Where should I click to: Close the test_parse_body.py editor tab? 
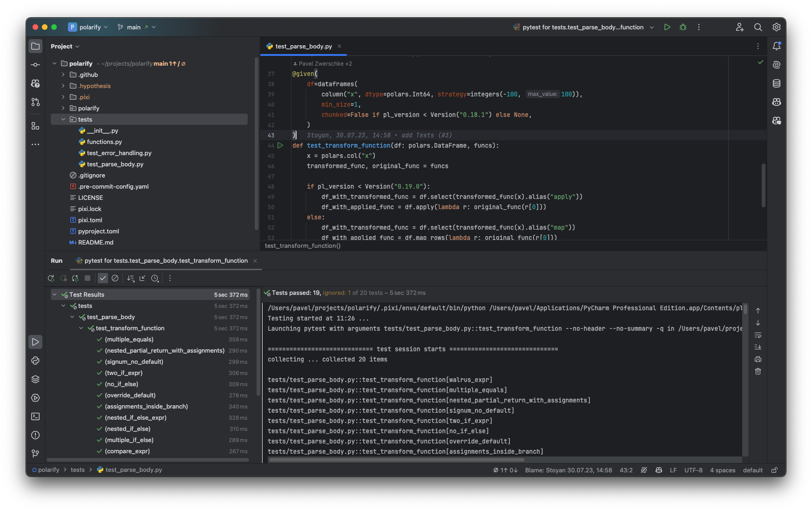click(339, 46)
